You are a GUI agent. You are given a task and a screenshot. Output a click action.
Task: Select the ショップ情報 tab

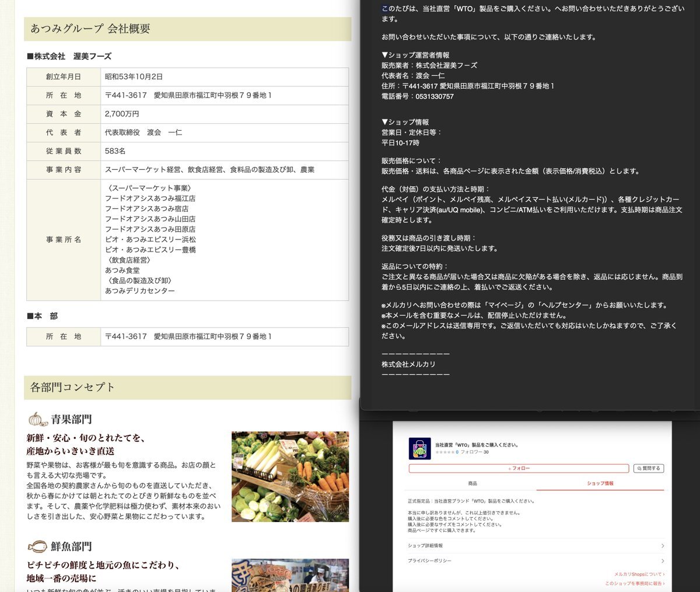tap(600, 483)
